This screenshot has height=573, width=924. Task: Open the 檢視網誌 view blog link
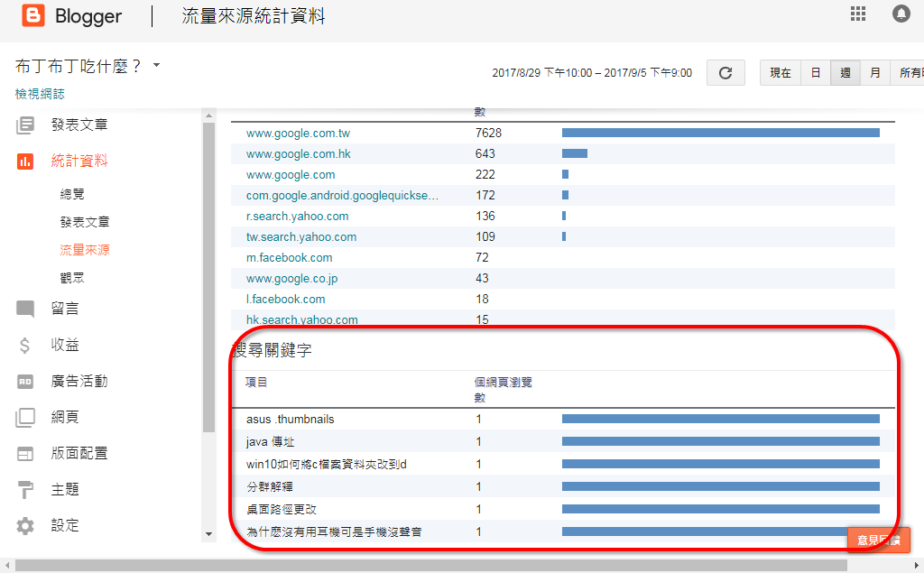(x=40, y=94)
